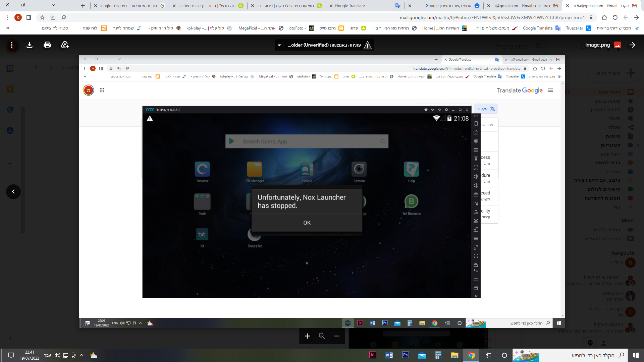Open Cortana circle on the taskbar
Viewport: 644px width, 362px height.
[504, 355]
